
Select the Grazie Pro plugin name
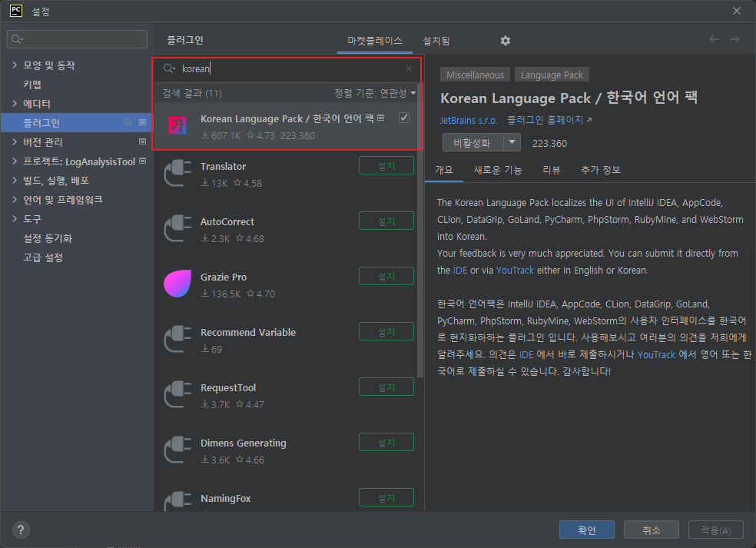tap(224, 277)
